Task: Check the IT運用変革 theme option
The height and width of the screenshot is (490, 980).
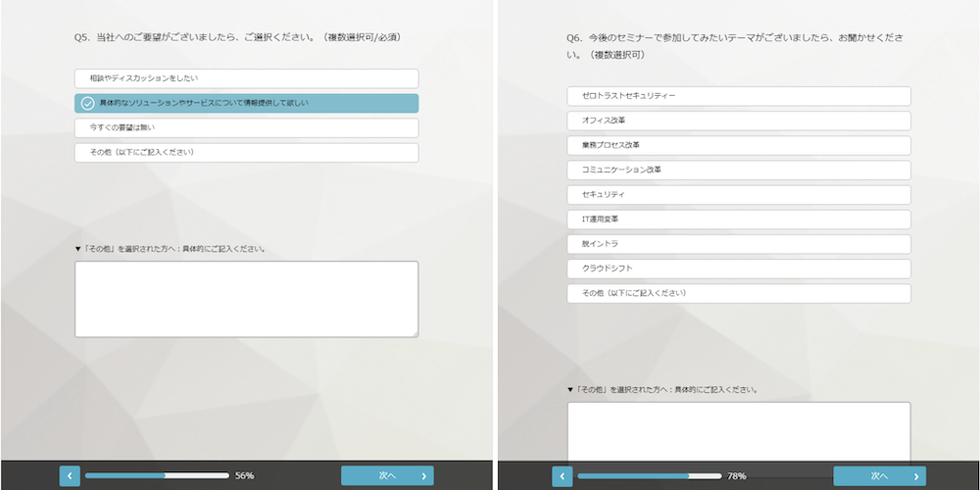Action: coord(738,220)
